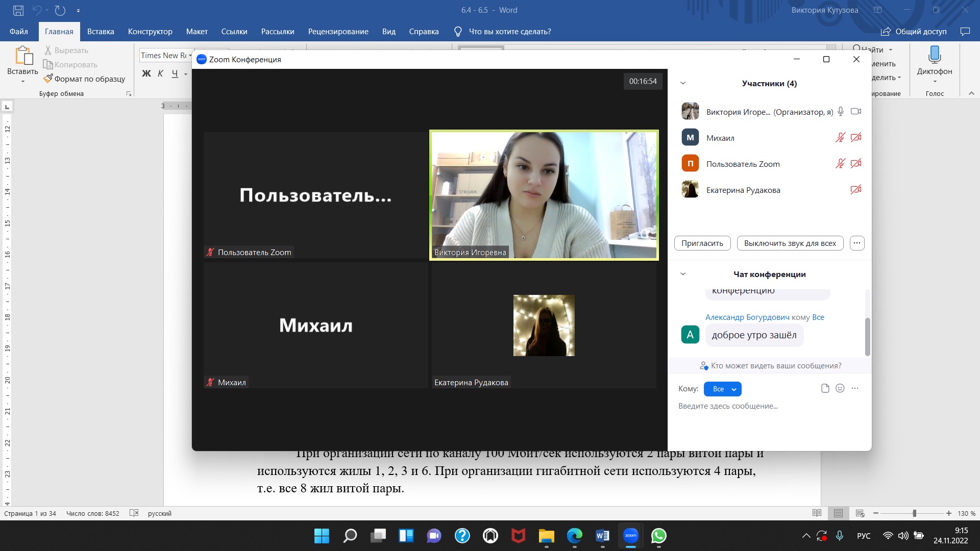Open Microsoft Edge from taskbar

tap(575, 536)
